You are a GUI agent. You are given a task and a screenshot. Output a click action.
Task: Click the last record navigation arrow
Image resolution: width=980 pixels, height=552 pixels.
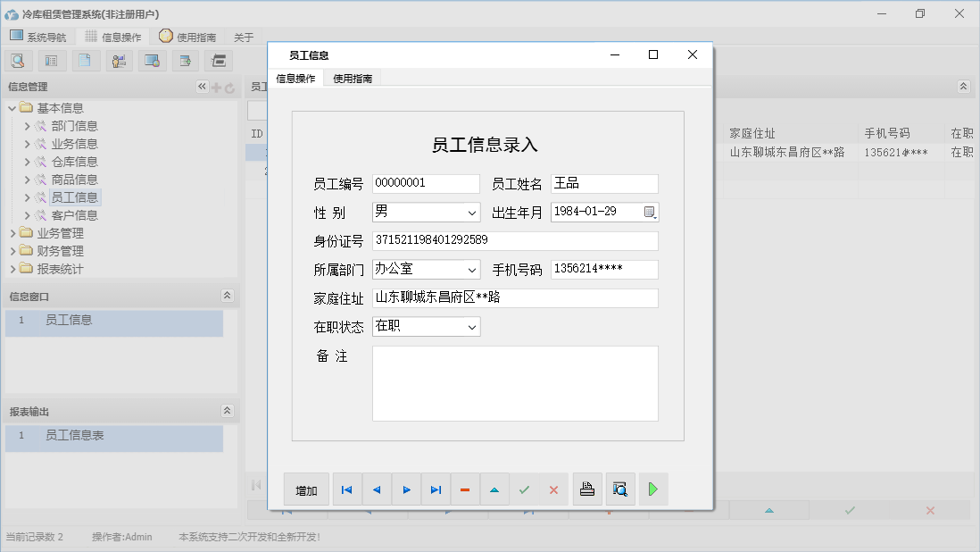[436, 489]
